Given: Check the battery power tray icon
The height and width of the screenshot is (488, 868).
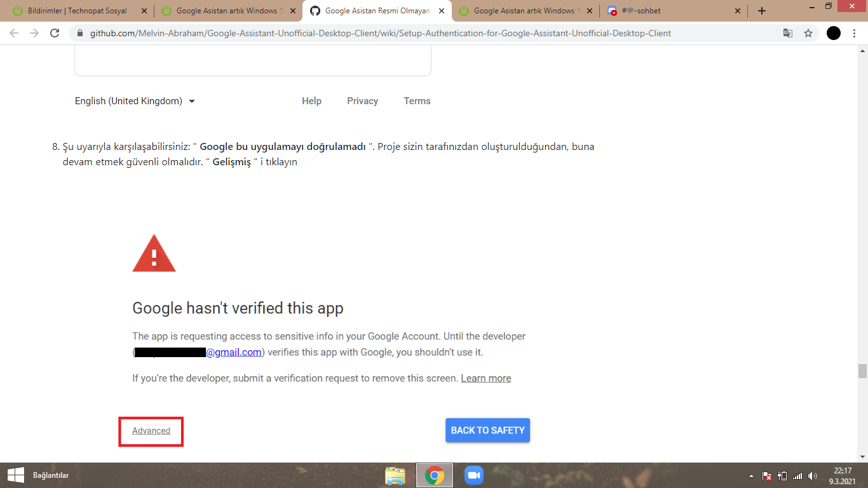Looking at the screenshot, I should tap(782, 476).
